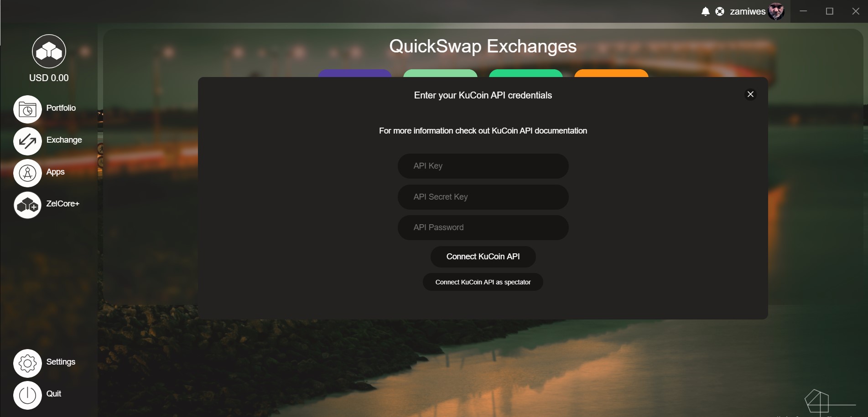This screenshot has height=417, width=868.
Task: Click the QuickSwap Exchanges heading
Action: click(483, 46)
